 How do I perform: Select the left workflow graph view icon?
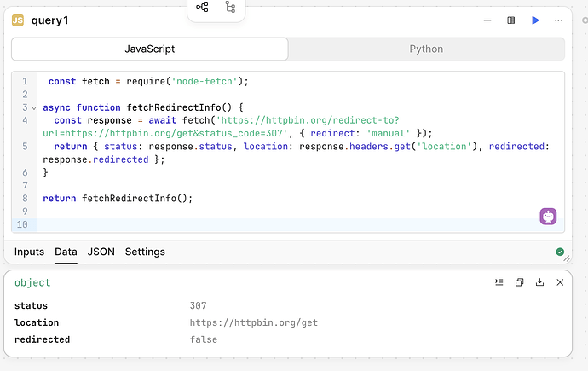[202, 8]
